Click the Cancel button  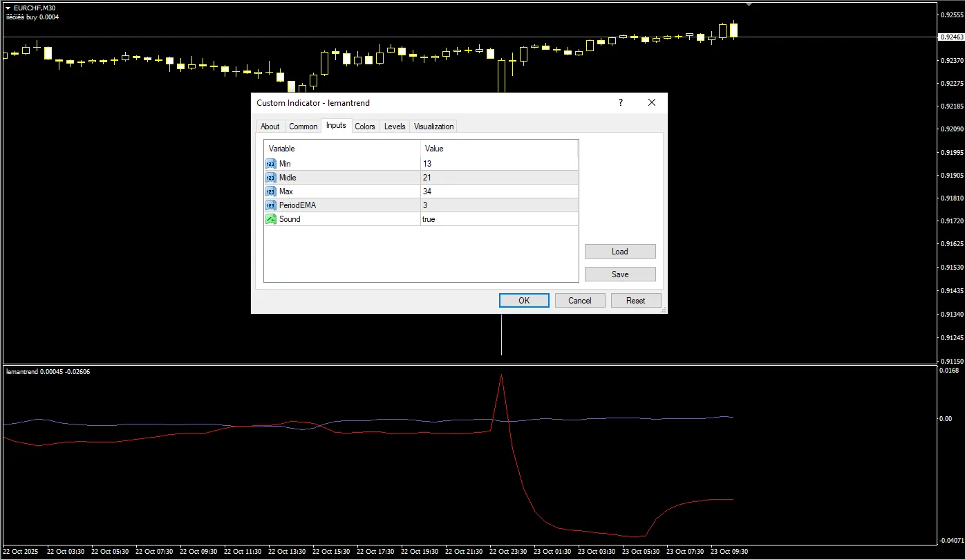(580, 300)
